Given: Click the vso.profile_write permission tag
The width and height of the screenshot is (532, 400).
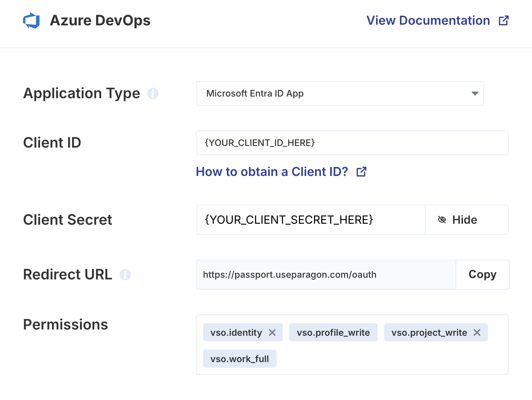Looking at the screenshot, I should pos(333,332).
